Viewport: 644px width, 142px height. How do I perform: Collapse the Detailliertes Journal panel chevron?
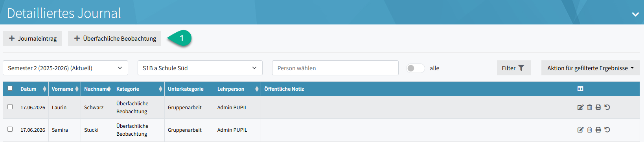[x=635, y=14]
